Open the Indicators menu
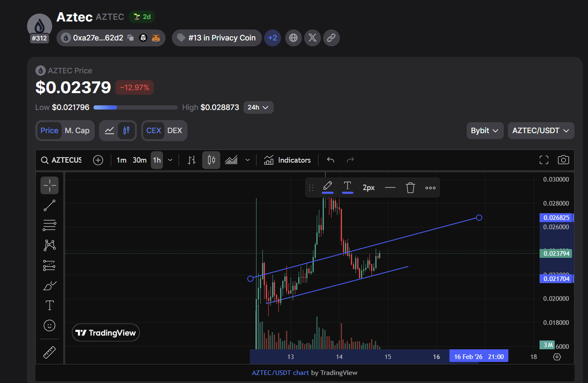This screenshot has width=588, height=383. pos(287,160)
